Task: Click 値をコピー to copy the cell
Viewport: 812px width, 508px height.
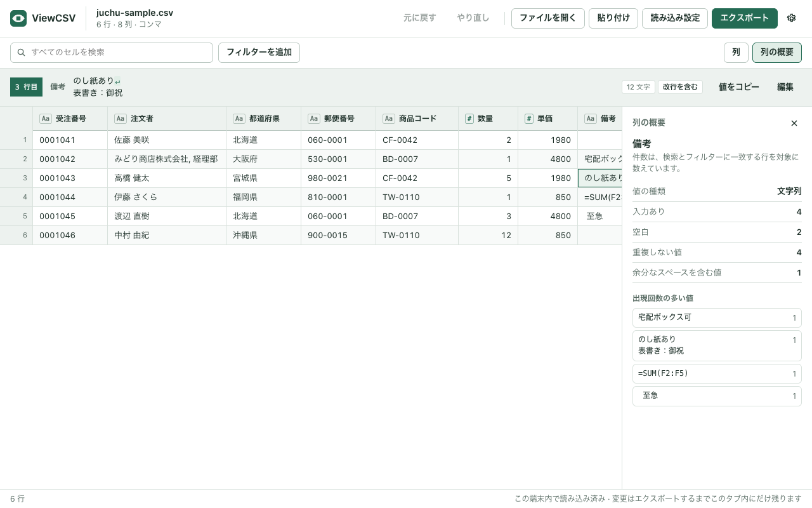Action: click(x=739, y=87)
